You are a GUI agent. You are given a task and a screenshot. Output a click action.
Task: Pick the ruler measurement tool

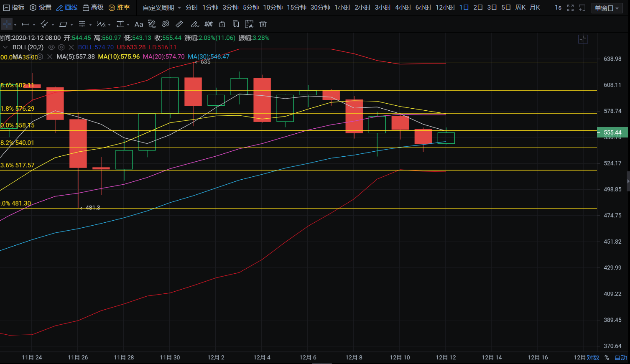tap(179, 24)
